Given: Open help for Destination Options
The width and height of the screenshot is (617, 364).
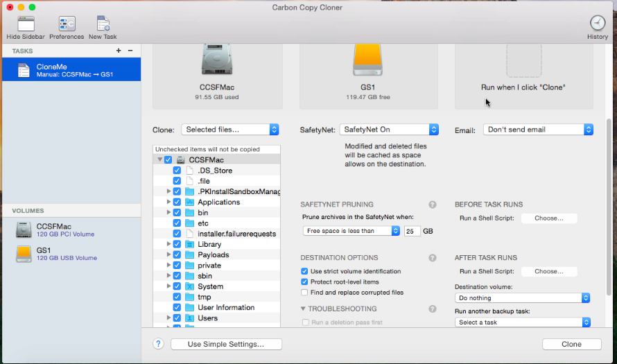Looking at the screenshot, I should coord(433,258).
